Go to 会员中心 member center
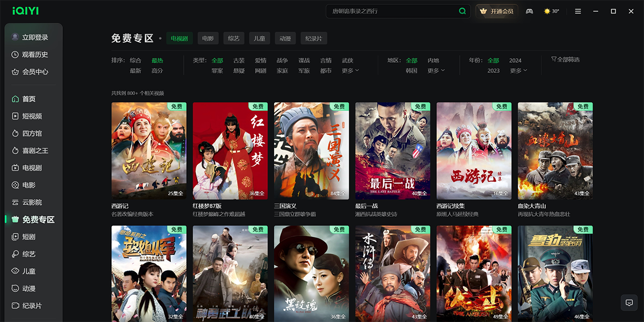 [x=34, y=72]
